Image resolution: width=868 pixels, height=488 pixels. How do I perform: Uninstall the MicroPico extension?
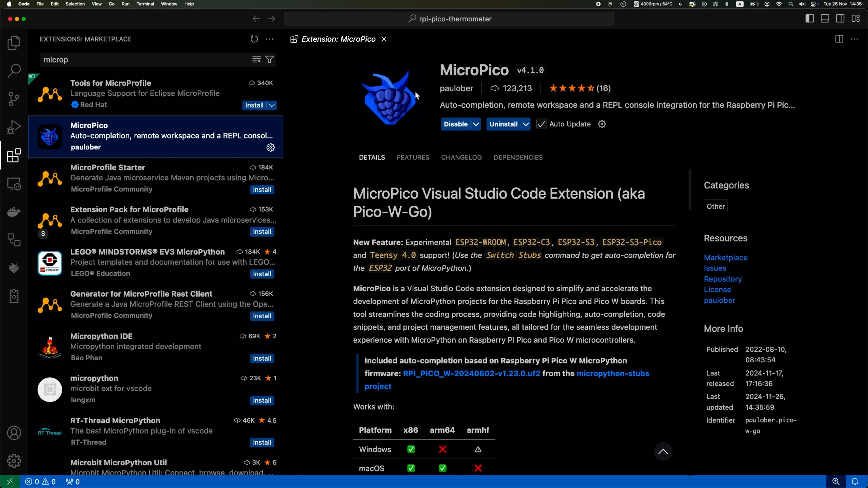coord(503,124)
